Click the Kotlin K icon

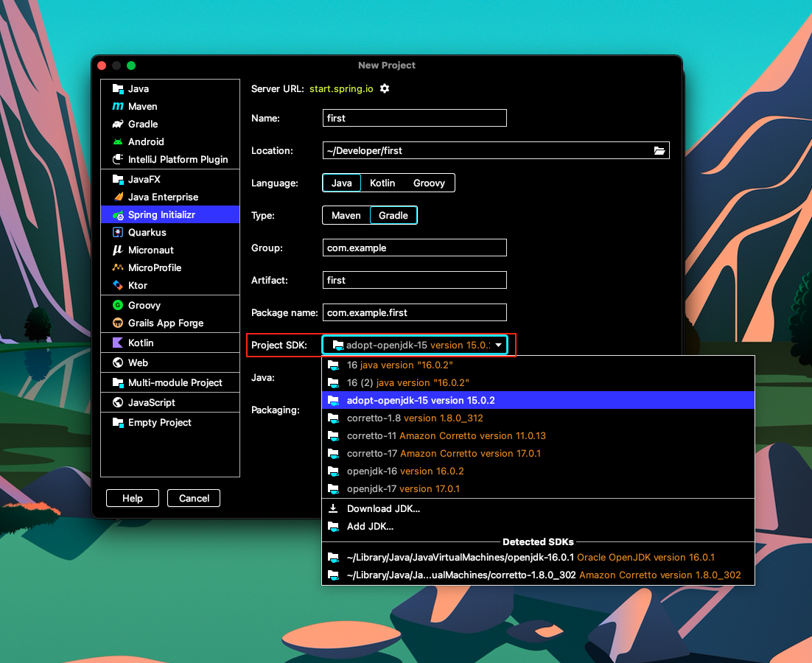coord(118,343)
